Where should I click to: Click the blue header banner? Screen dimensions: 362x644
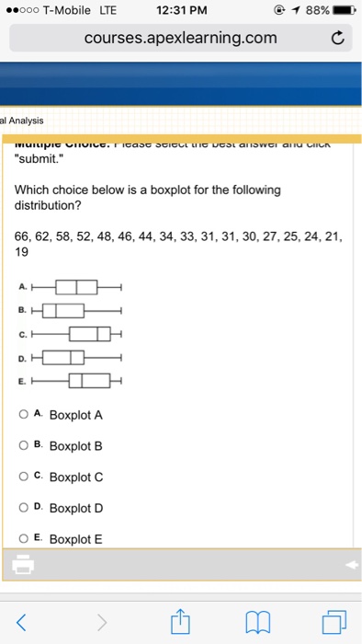[x=181, y=85]
